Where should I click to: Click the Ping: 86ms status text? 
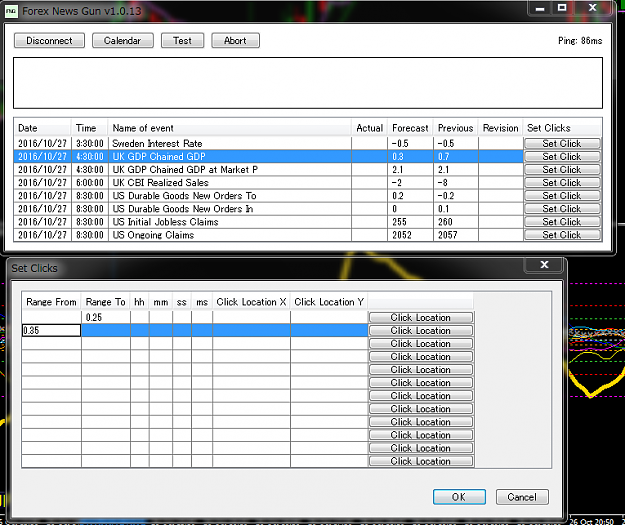tap(580, 41)
